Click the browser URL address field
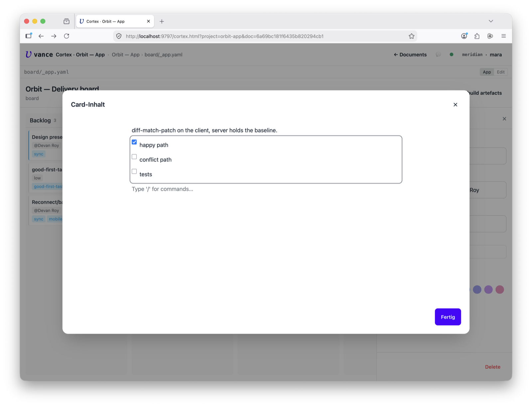 point(265,36)
